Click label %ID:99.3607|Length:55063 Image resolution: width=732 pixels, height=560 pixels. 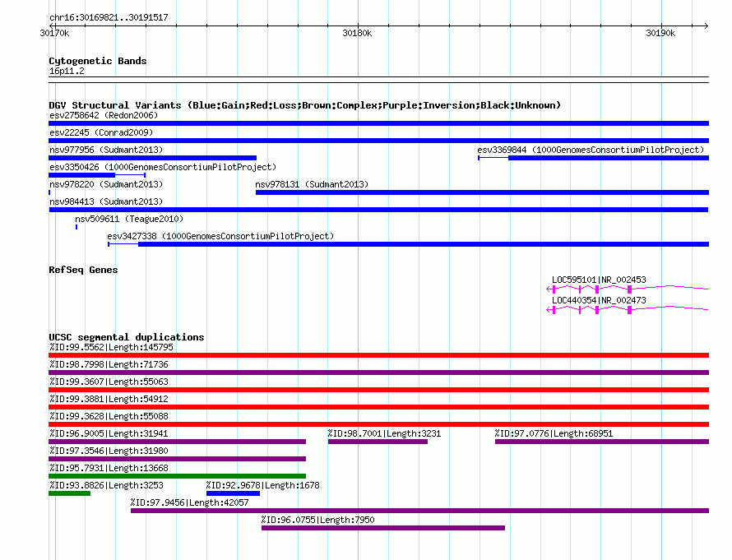pos(109,382)
